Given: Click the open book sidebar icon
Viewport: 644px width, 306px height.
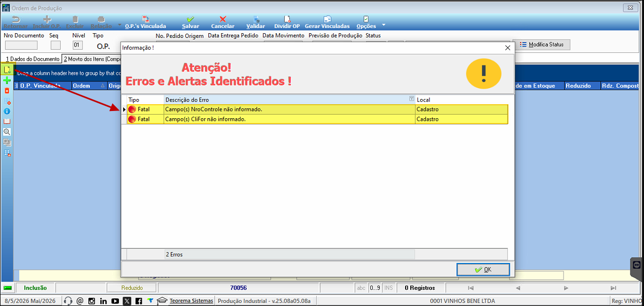Looking at the screenshot, I should click(7, 121).
